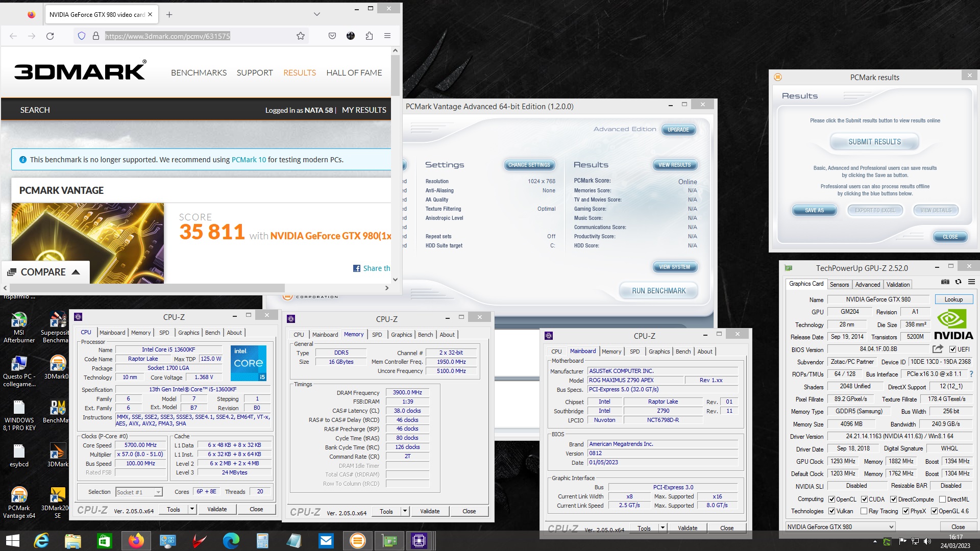980x551 pixels.
Task: Open the SPD tab in CPU-Z Memory window
Action: pyautogui.click(x=377, y=335)
